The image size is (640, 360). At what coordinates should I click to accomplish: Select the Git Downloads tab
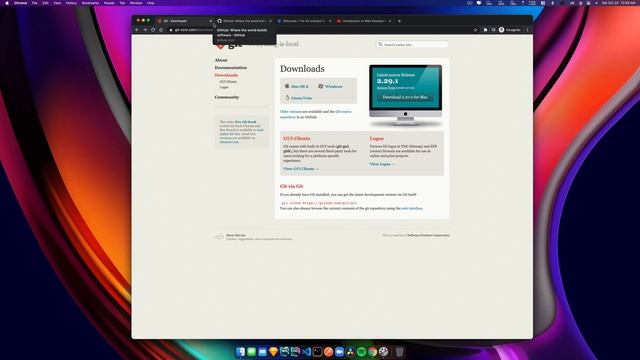(184, 21)
